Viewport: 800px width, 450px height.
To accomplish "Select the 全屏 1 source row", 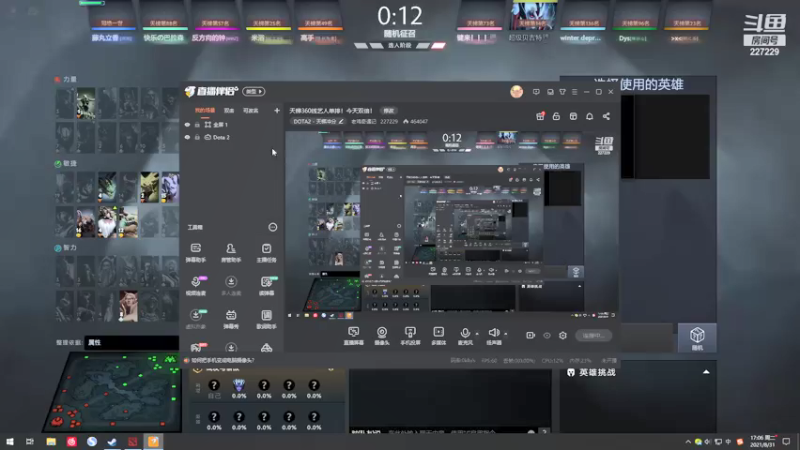I will pos(232,124).
